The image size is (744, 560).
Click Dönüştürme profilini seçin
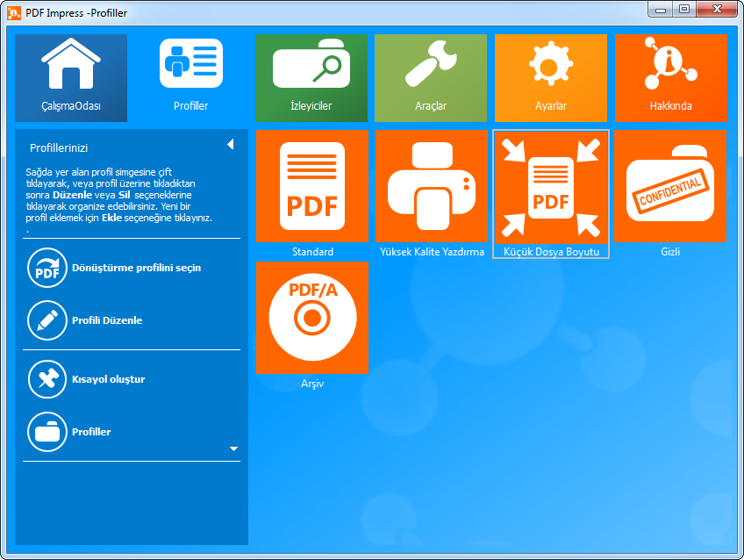(136, 268)
